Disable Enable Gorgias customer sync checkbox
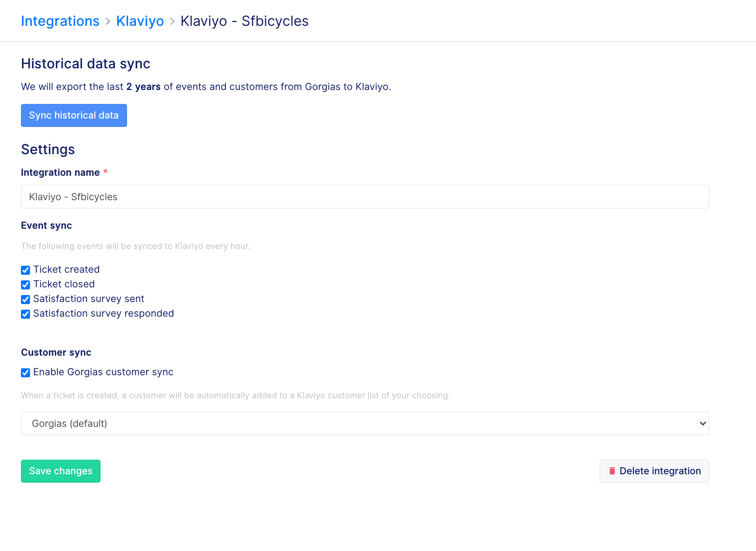This screenshot has width=756, height=551. pyautogui.click(x=25, y=373)
